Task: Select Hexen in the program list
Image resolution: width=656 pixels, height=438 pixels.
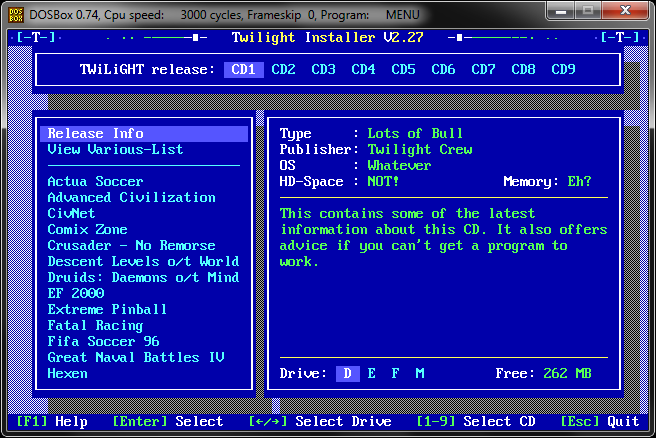Action: click(x=67, y=374)
